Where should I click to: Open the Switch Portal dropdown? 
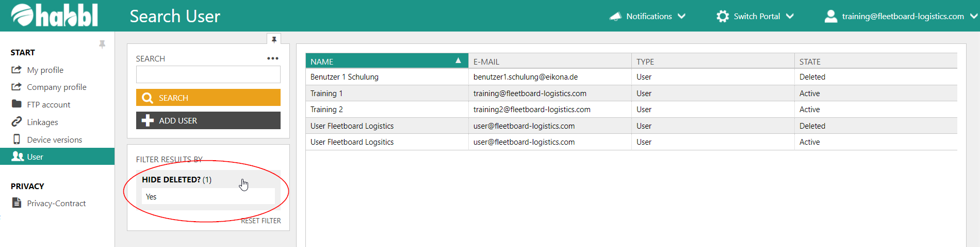point(790,17)
